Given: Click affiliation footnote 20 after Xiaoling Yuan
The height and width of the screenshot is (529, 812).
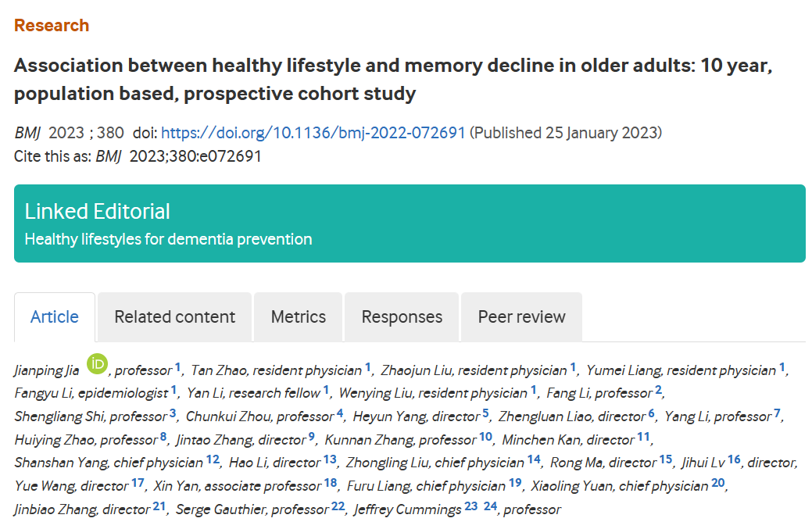Looking at the screenshot, I should pyautogui.click(x=718, y=483).
